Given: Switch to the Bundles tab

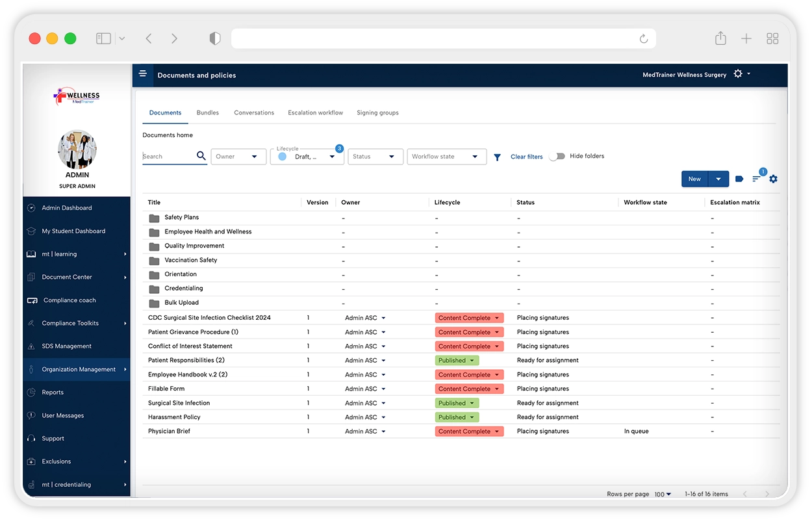Looking at the screenshot, I should [x=208, y=112].
